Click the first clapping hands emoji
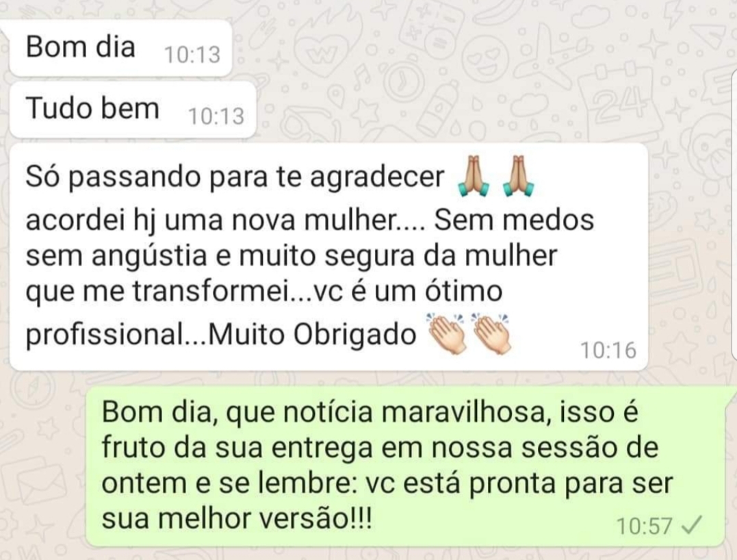737x560 pixels. pos(445,333)
